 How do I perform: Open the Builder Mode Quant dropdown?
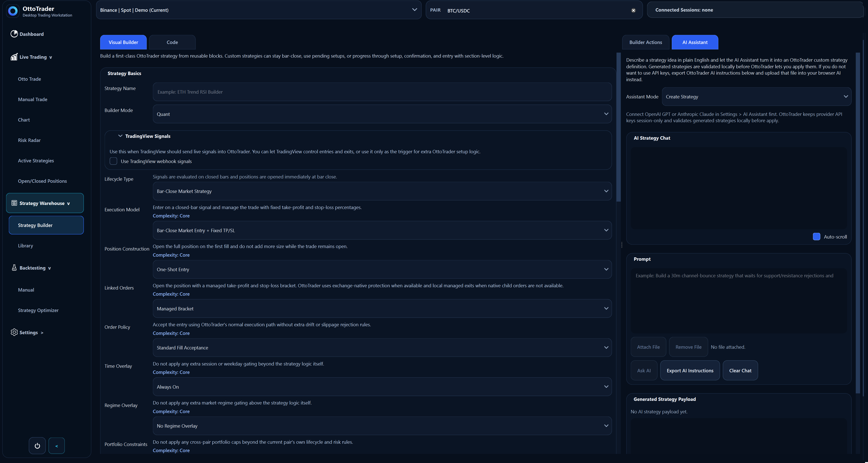click(x=382, y=114)
